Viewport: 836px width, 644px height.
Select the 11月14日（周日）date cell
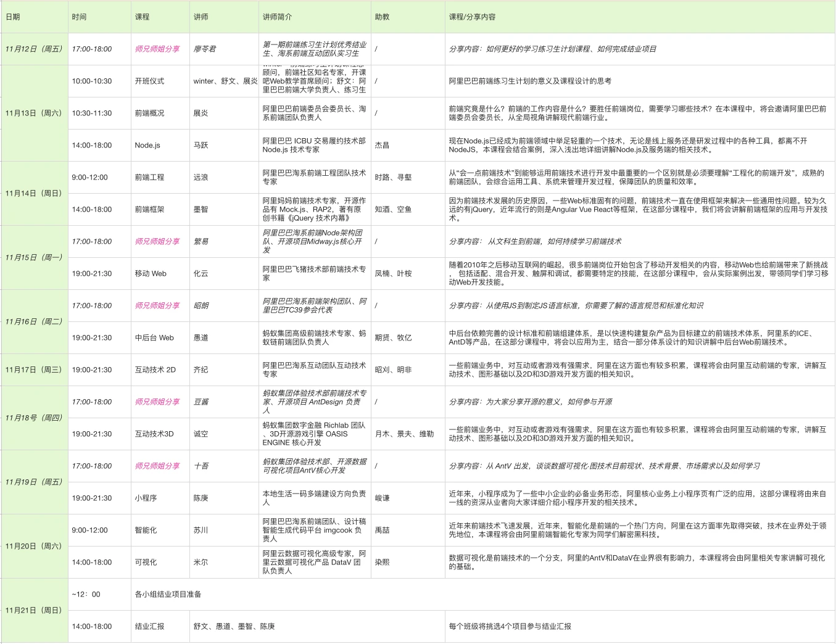click(34, 194)
